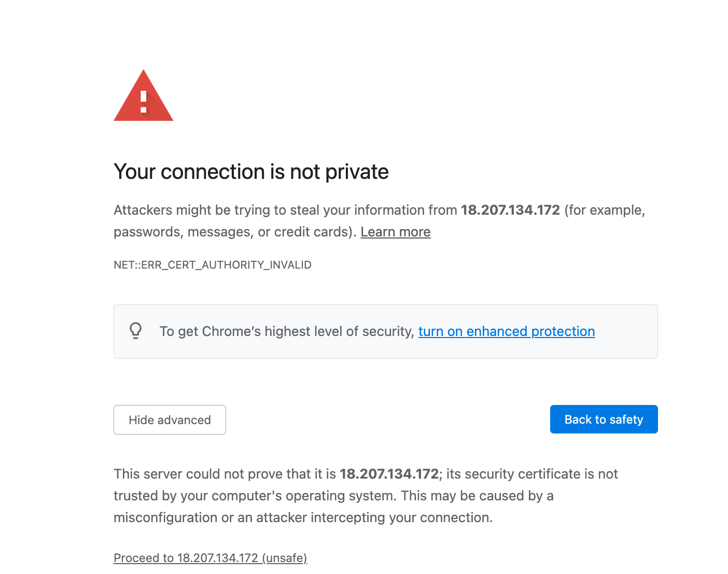The width and height of the screenshot is (728, 574).
Task: Proceed to 18.207.134.172 (unsafe) link
Action: point(210,558)
